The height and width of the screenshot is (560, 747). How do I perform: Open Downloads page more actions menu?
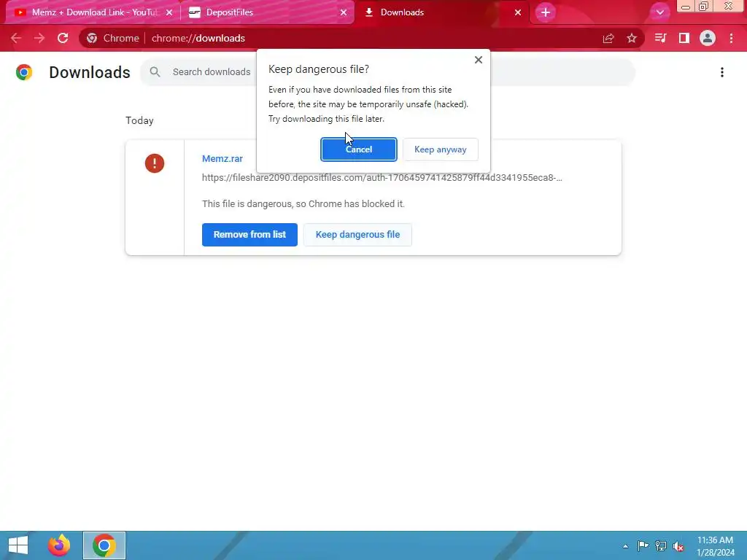click(x=721, y=72)
